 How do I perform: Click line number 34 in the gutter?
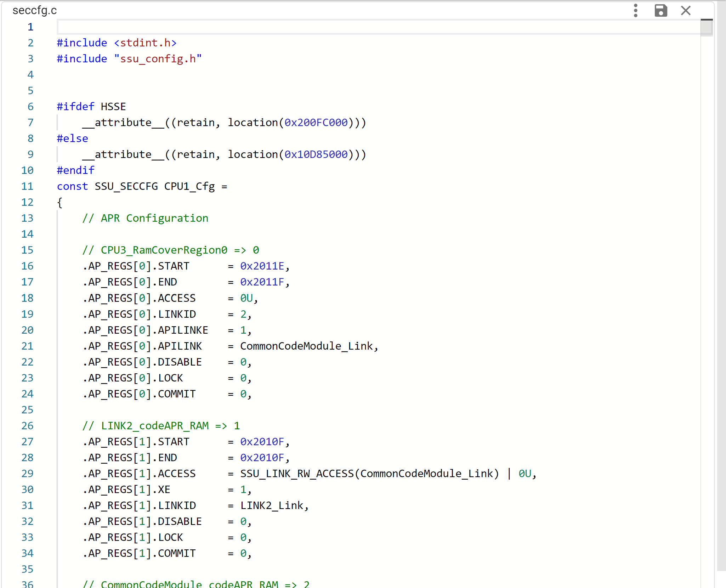(x=27, y=553)
